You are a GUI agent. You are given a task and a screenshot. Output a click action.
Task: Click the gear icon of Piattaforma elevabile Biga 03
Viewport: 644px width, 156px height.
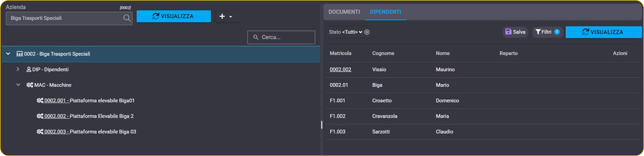[x=40, y=132]
